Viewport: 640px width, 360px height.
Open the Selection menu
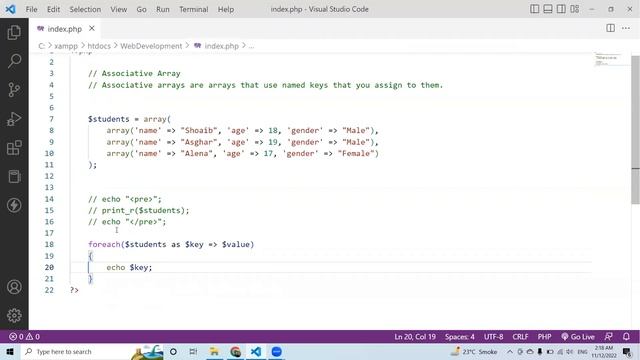coord(85,9)
